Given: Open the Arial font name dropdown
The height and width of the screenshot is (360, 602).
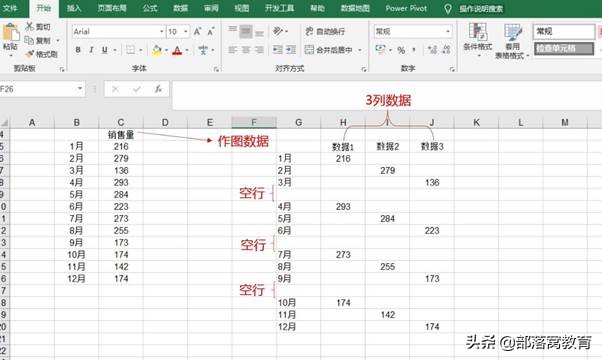Looking at the screenshot, I should 162,32.
